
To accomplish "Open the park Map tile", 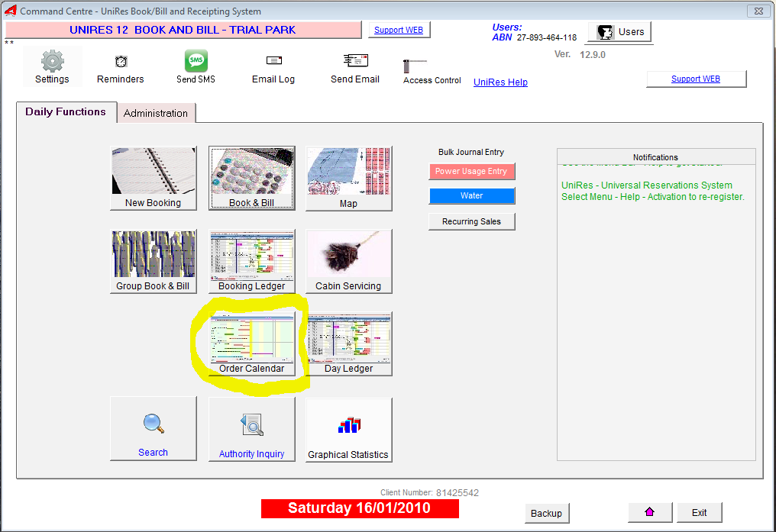I will point(348,178).
